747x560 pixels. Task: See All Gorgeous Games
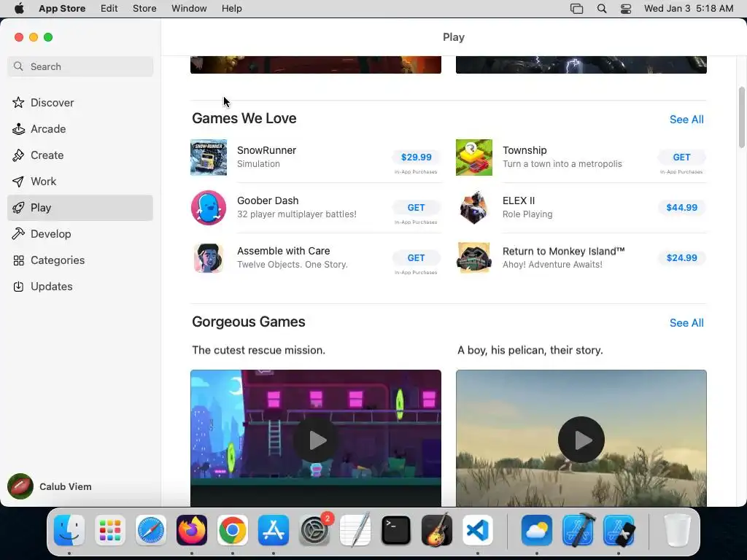pos(686,323)
